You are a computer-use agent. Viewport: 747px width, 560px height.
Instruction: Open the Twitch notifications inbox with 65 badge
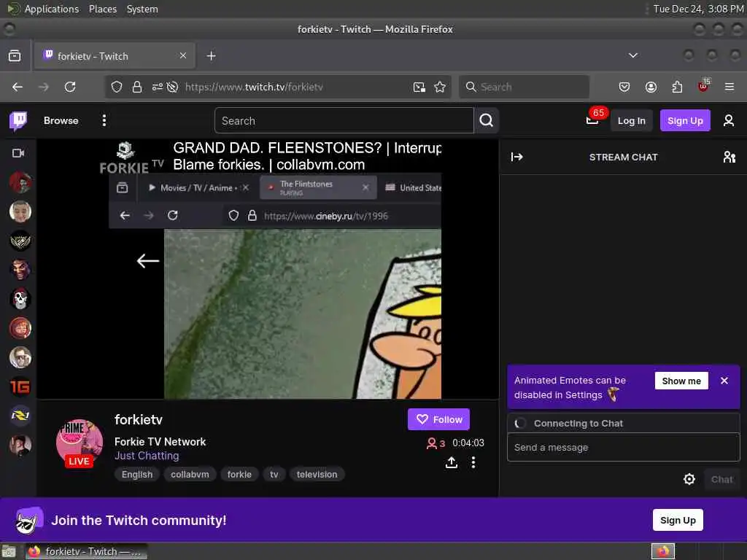[592, 120]
